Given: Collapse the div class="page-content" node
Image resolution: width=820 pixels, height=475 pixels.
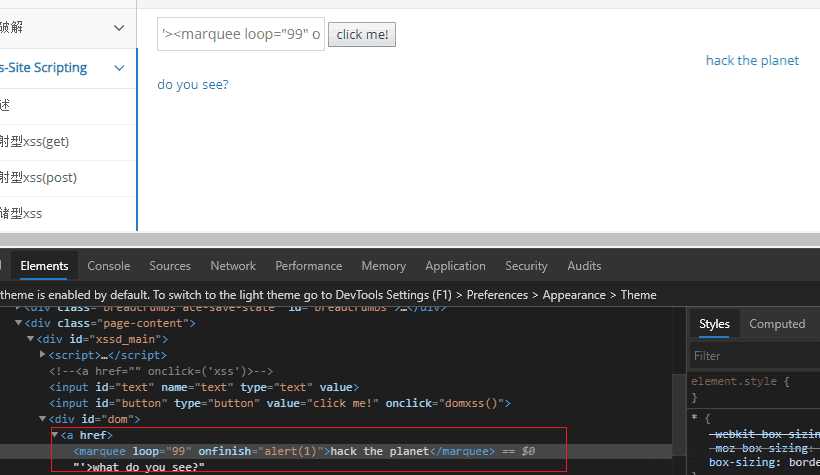Looking at the screenshot, I should 19,323.
